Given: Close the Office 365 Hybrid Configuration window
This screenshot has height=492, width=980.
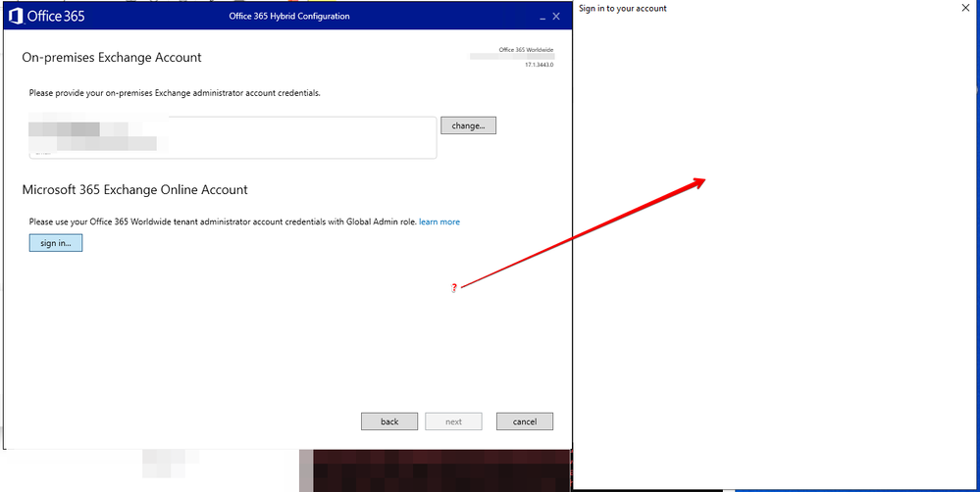Looking at the screenshot, I should 556,17.
